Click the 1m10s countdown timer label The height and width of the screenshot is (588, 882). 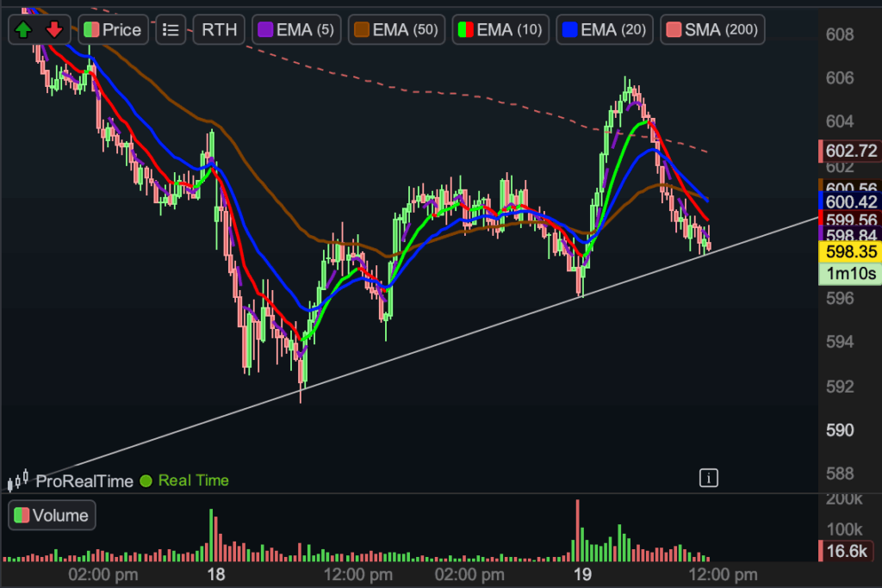[851, 275]
